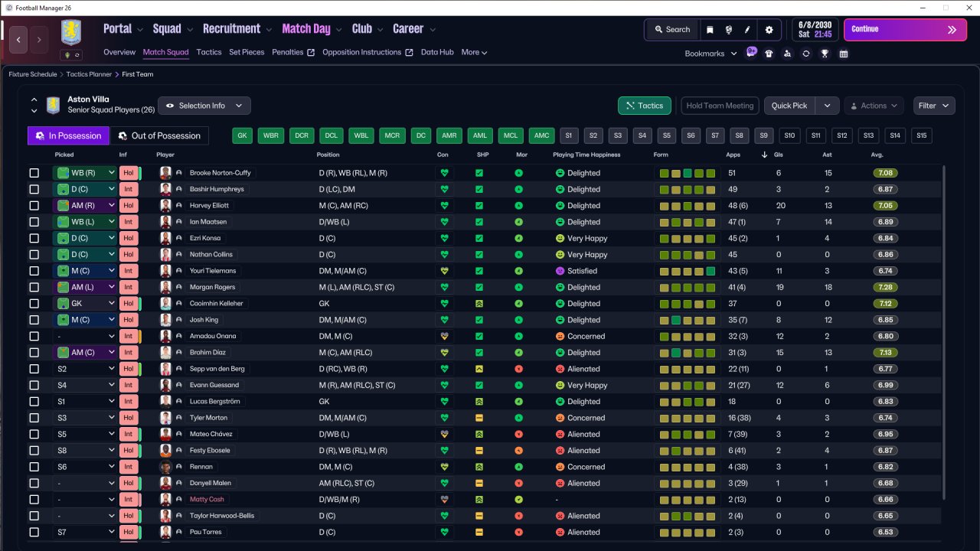Click the Penalties pop-out window icon
The height and width of the screenshot is (551, 980).
point(311,53)
